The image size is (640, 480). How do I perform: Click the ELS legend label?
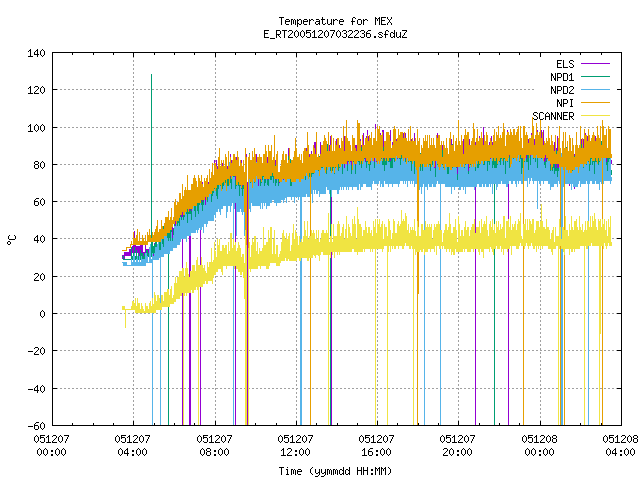[x=565, y=64]
